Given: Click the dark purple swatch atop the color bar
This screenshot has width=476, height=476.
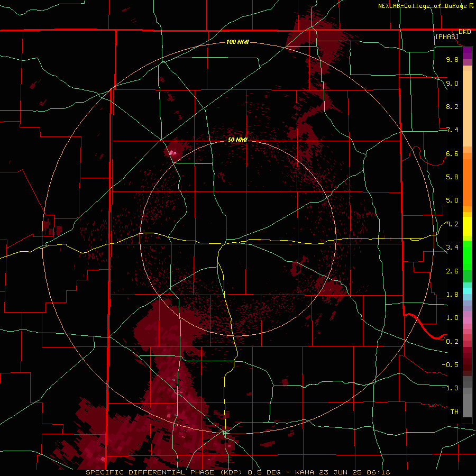Looking at the screenshot, I should 467,51.
